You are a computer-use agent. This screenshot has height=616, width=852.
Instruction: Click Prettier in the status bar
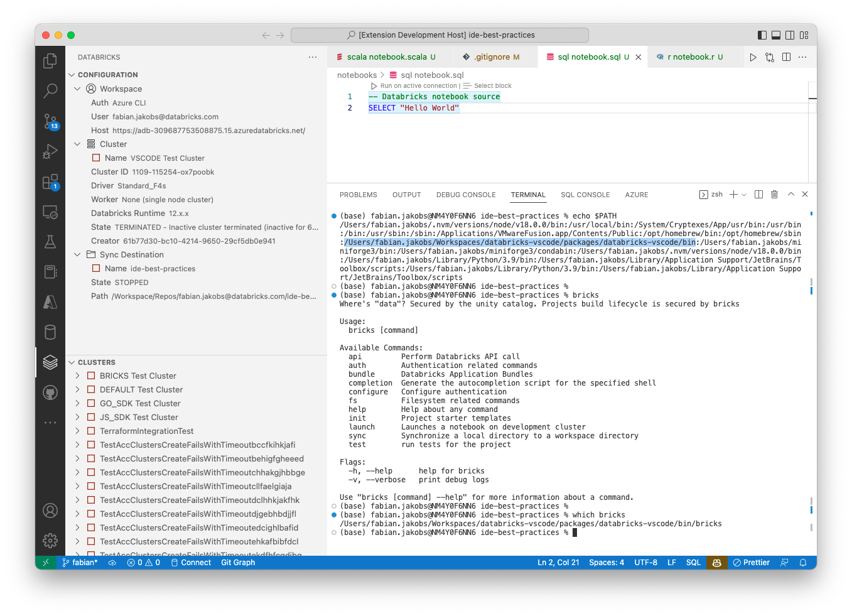751,563
